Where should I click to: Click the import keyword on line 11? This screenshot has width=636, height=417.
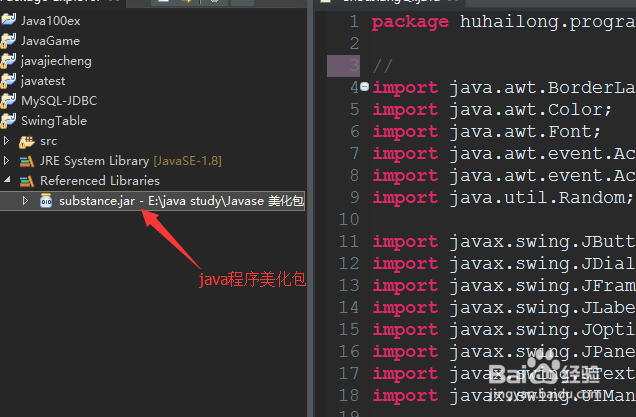point(405,242)
